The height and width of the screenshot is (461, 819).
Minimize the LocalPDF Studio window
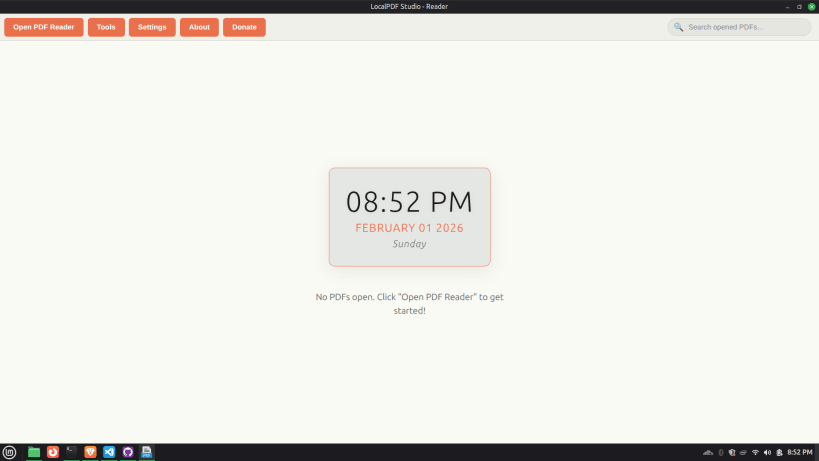(x=788, y=7)
